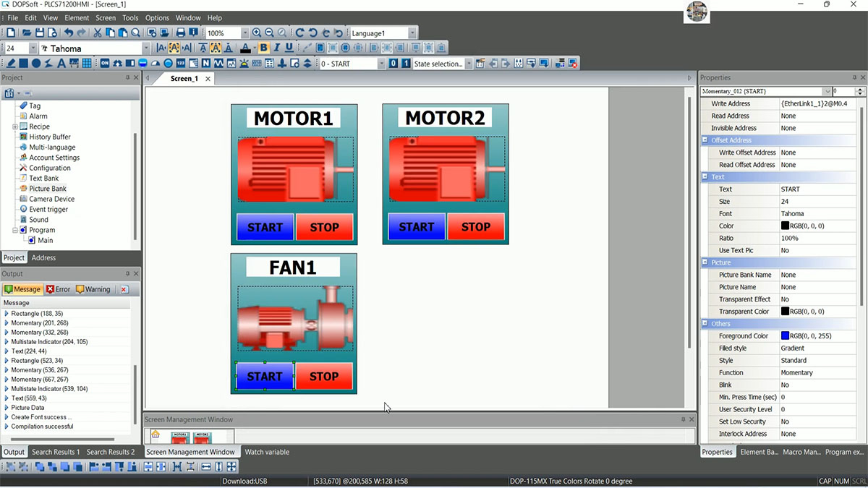Image resolution: width=868 pixels, height=488 pixels.
Task: Select the Main program tree item
Action: (x=45, y=241)
